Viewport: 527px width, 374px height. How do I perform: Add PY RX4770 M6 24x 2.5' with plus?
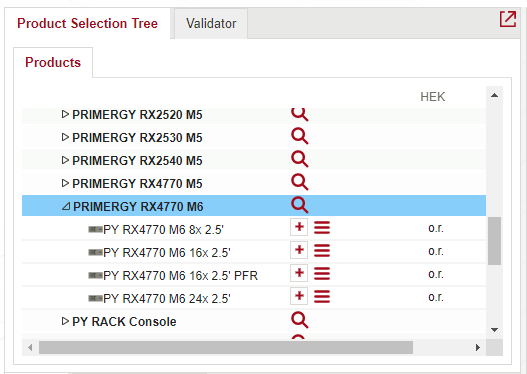(299, 296)
